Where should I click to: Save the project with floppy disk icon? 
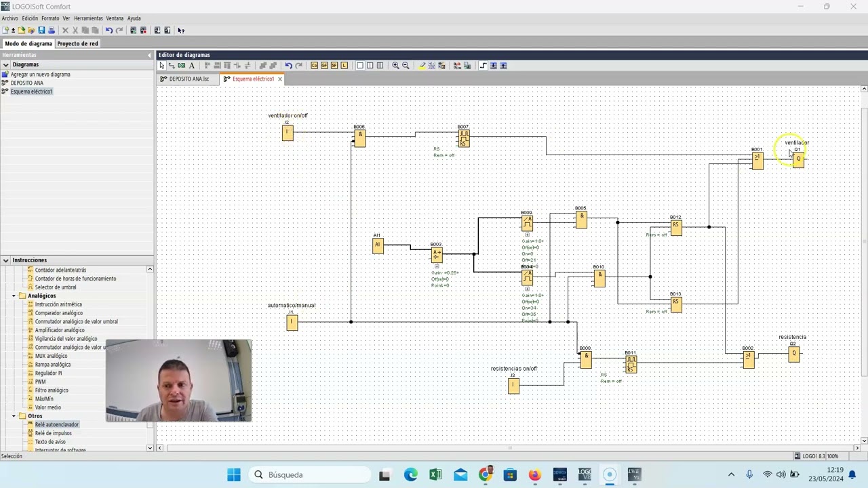coord(41,30)
